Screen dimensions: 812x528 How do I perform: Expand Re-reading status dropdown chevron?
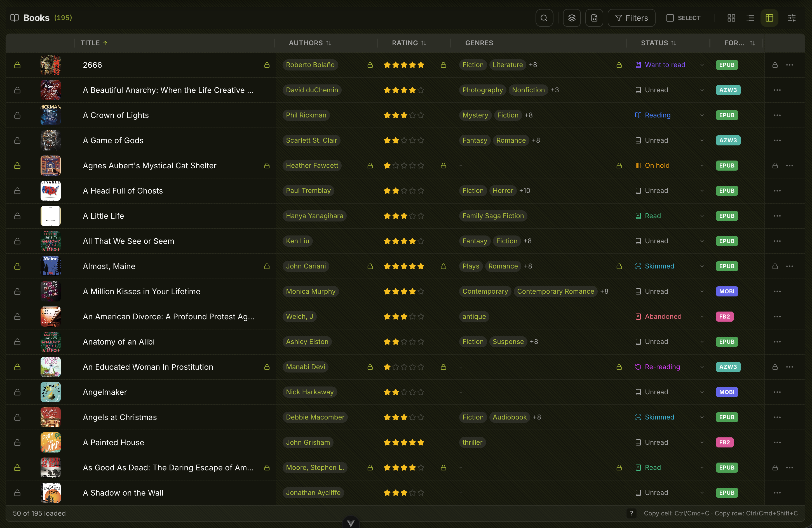[702, 367]
